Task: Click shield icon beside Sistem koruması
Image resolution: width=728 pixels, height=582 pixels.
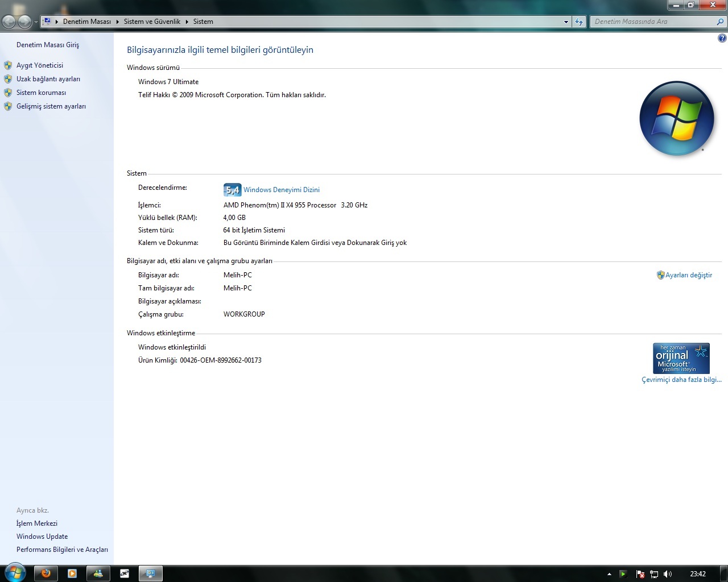Action: click(8, 93)
